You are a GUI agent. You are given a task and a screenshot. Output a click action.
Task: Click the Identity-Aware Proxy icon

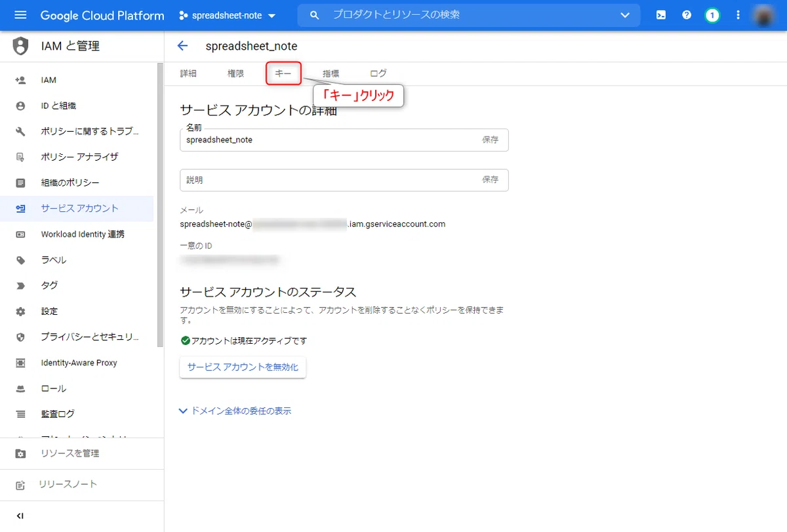[x=20, y=363]
